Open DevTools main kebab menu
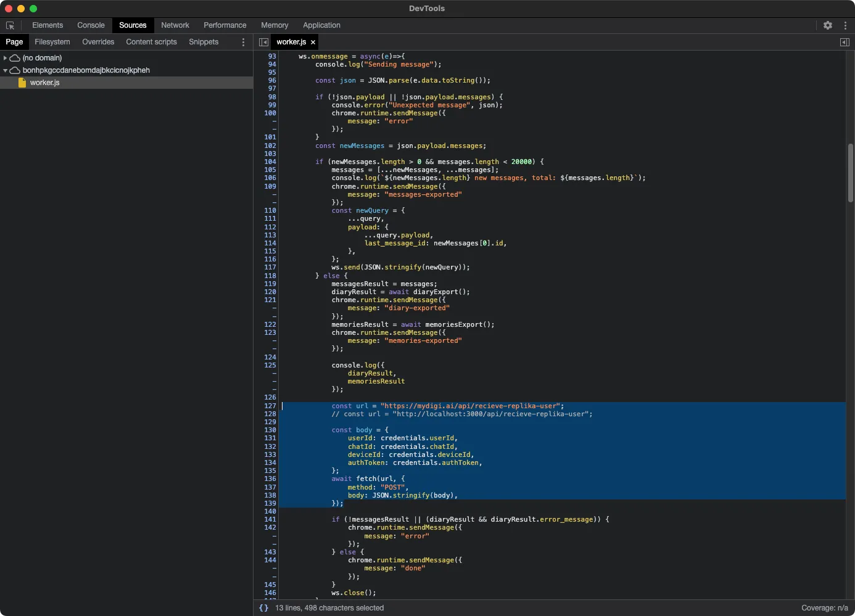Image resolution: width=855 pixels, height=616 pixels. point(845,25)
